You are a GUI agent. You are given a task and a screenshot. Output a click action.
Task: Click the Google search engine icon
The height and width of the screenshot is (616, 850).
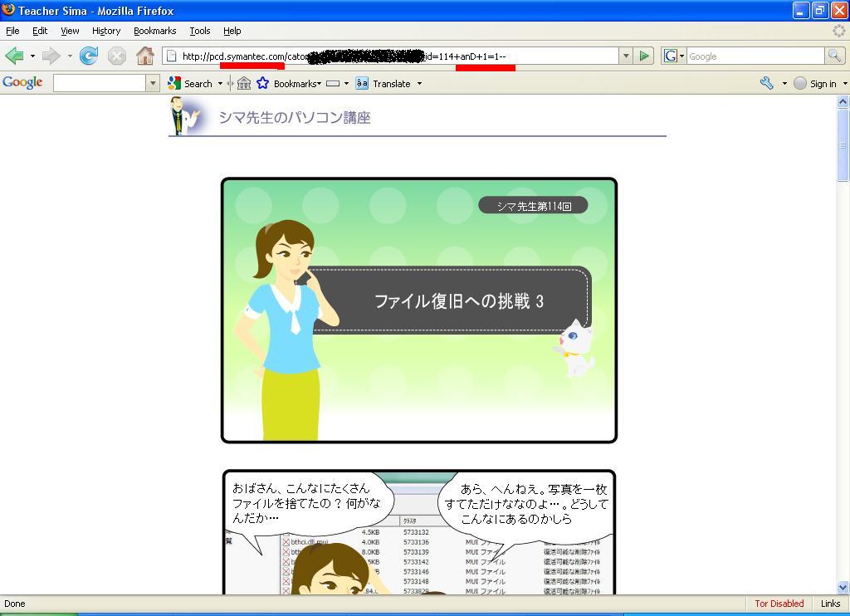(670, 56)
